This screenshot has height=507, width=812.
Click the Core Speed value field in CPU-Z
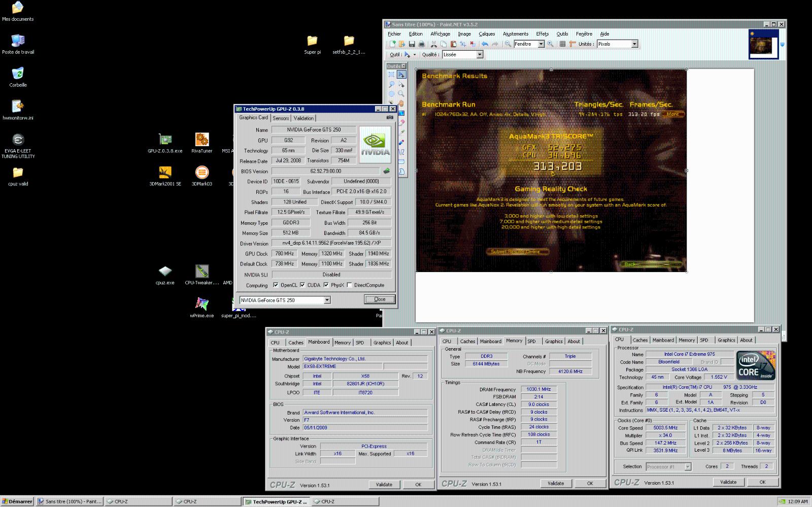click(665, 428)
